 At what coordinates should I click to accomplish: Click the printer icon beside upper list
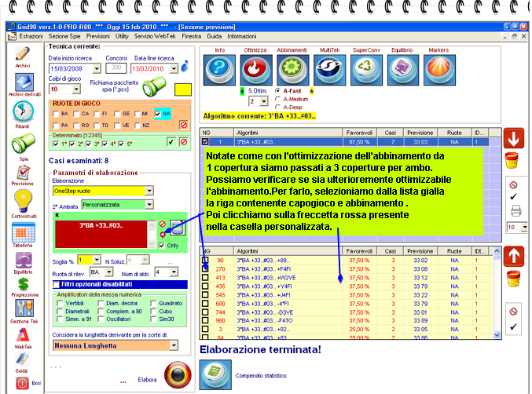tap(515, 210)
